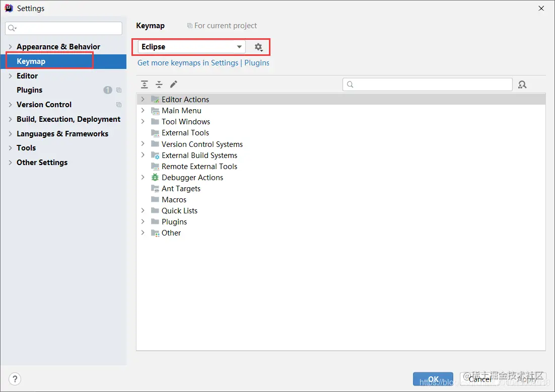Select the 'Remote External Tools' row text
Viewport: 555px width, 392px height.
tap(199, 166)
